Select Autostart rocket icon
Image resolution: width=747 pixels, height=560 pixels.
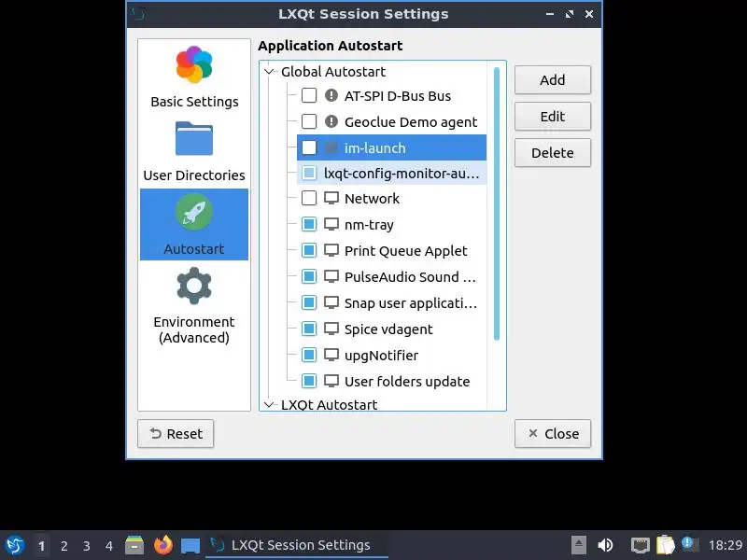(194, 212)
